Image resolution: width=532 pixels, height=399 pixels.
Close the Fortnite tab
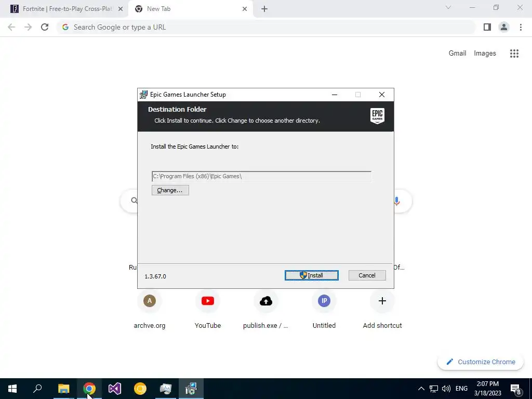tap(121, 9)
